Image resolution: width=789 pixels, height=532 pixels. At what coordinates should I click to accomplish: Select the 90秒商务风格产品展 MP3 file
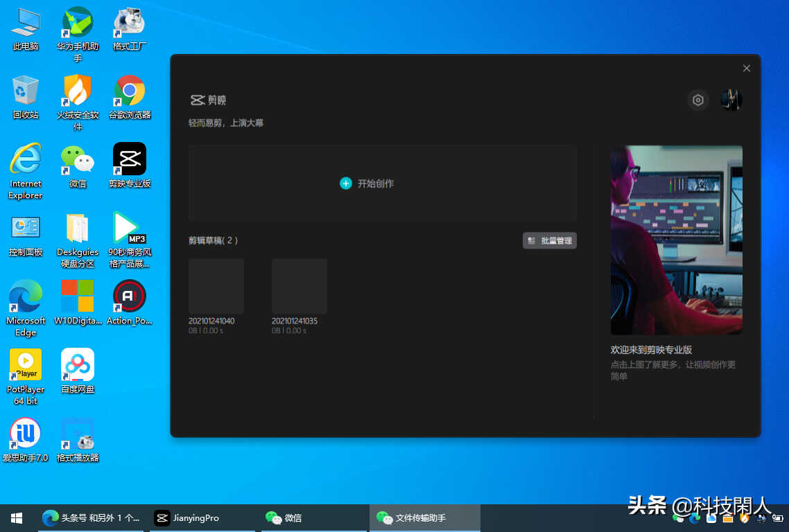click(x=130, y=240)
